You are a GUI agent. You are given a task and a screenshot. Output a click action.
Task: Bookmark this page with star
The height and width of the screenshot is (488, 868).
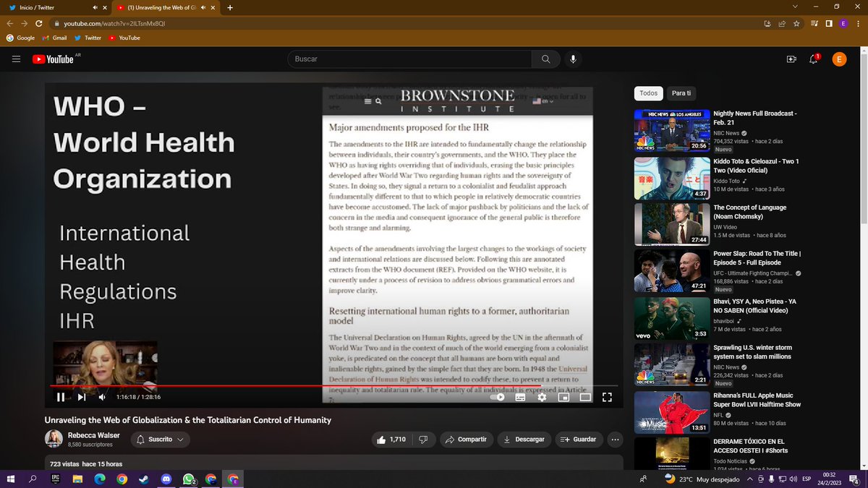(796, 23)
